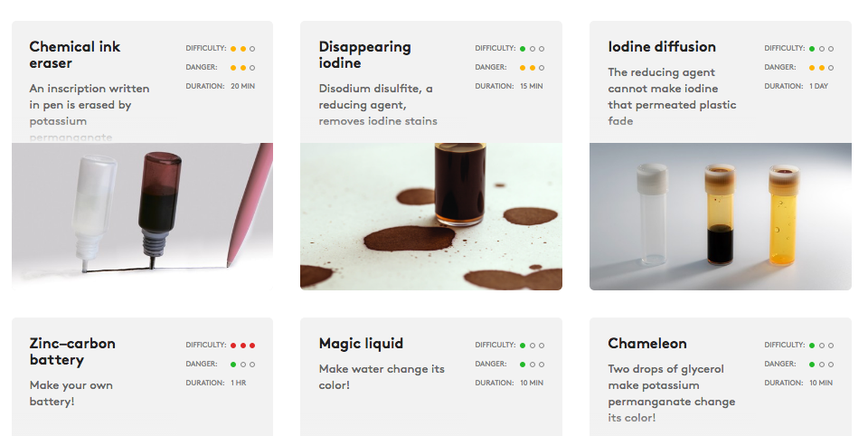Click 'Make your own battery!' description text
This screenshot has width=868, height=436.
point(71,393)
